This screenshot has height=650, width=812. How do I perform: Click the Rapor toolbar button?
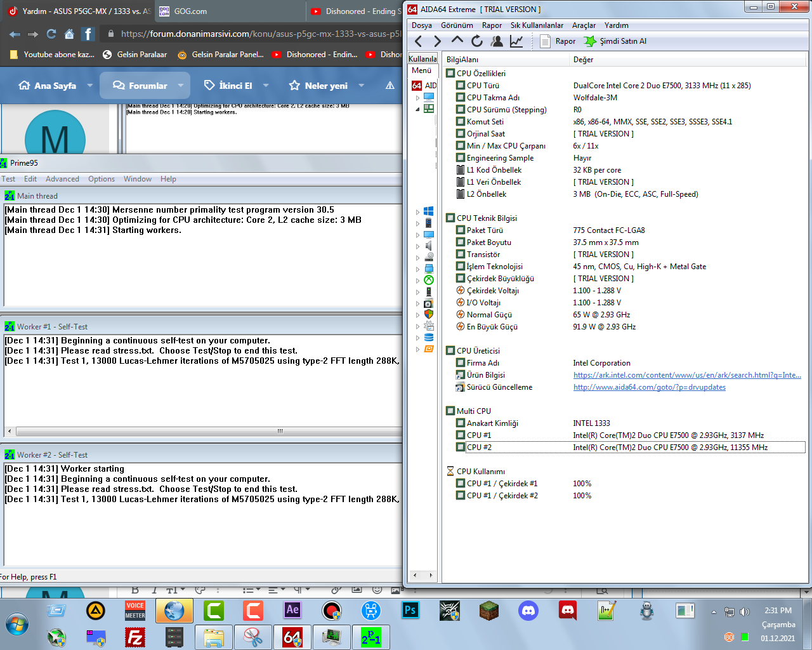[x=558, y=41]
